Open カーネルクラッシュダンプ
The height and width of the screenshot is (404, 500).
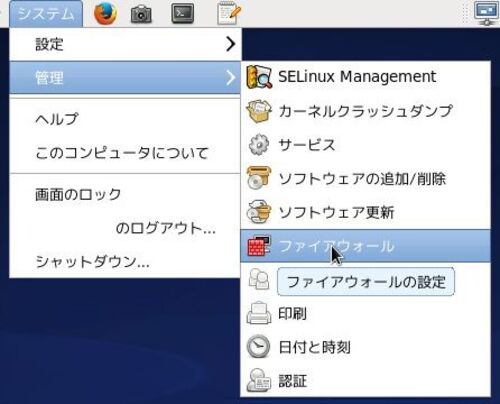(365, 111)
